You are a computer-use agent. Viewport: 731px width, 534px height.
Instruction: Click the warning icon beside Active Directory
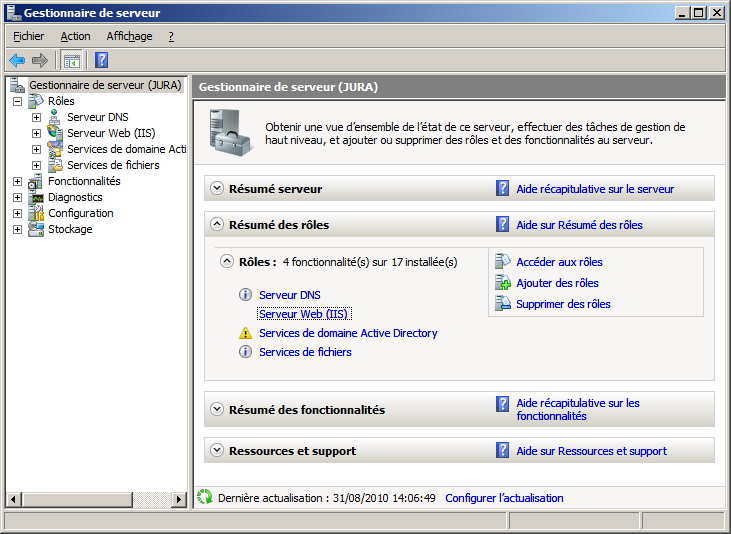tap(245, 333)
